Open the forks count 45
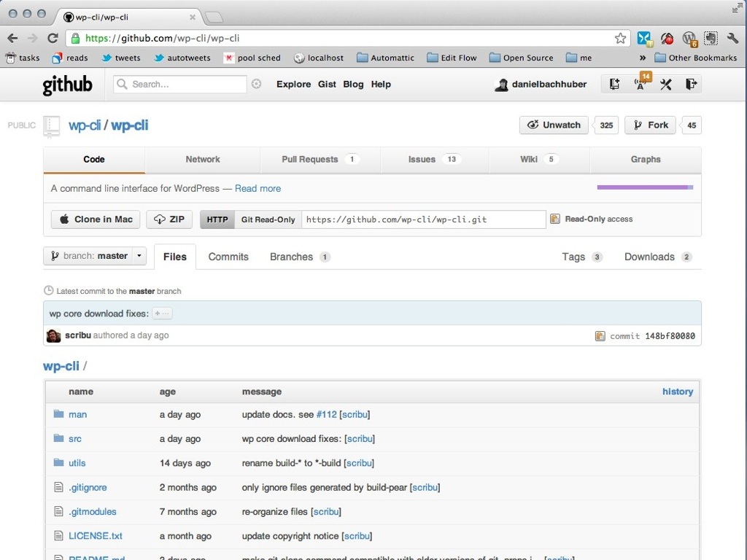Viewport: 747px width, 560px height. [x=692, y=125]
